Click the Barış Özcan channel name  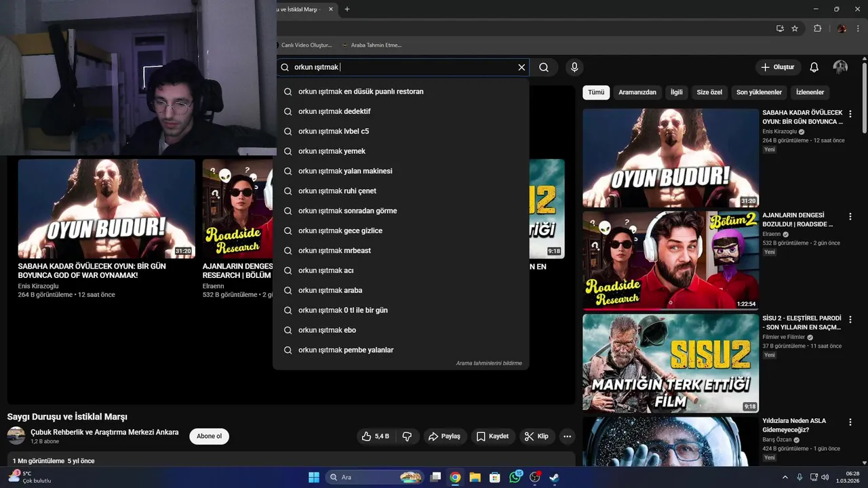tap(777, 440)
